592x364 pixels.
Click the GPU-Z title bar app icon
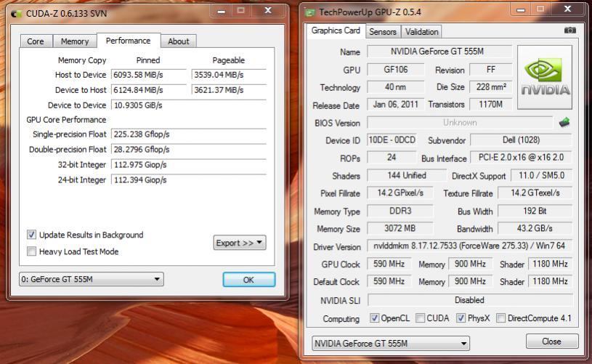coord(310,12)
